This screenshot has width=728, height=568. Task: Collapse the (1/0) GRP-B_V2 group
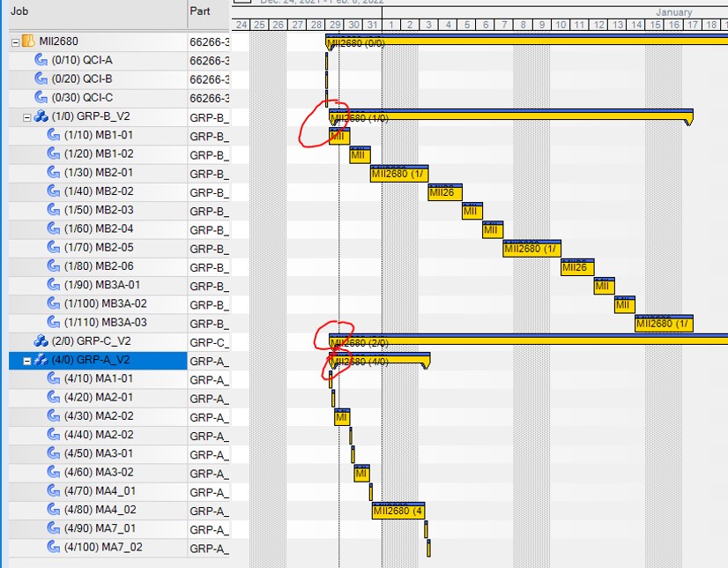coord(27,117)
